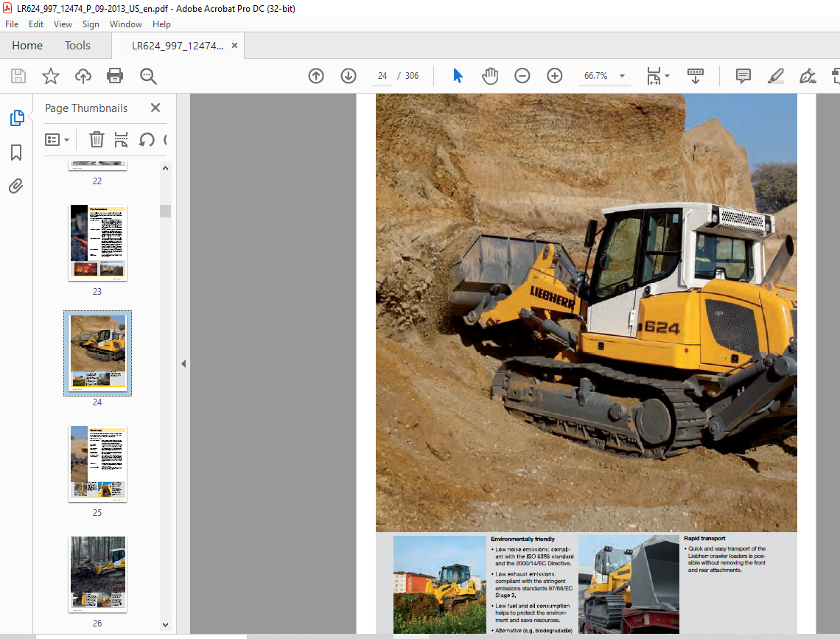
Task: Open the Edit menu
Action: pos(36,24)
